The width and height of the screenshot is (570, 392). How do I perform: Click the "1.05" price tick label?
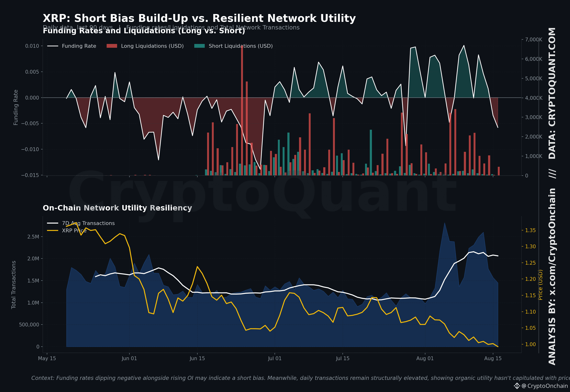pos(531,328)
